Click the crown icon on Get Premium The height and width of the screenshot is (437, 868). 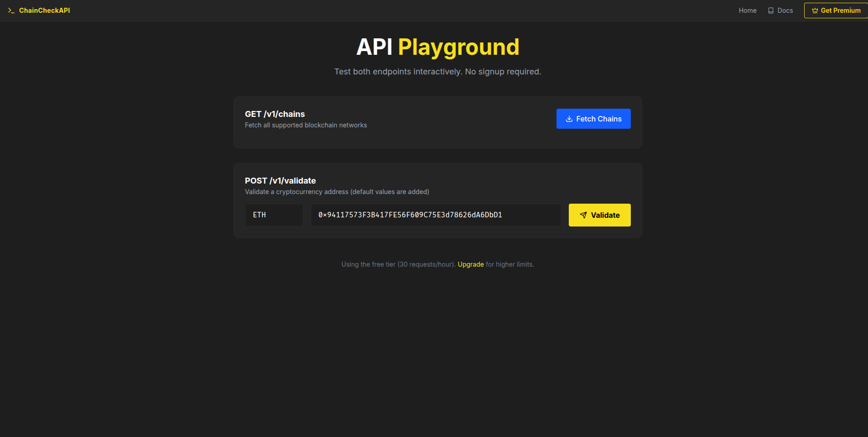(x=815, y=10)
